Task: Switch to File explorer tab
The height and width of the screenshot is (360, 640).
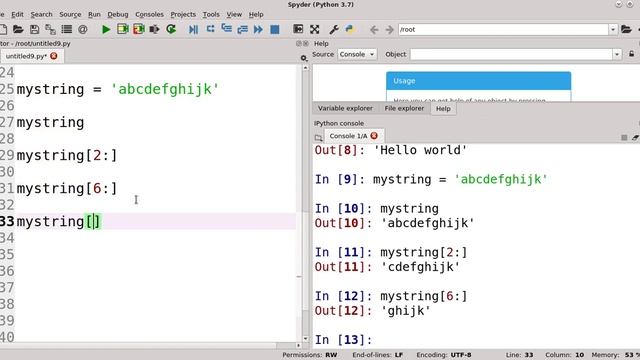Action: coord(404,108)
